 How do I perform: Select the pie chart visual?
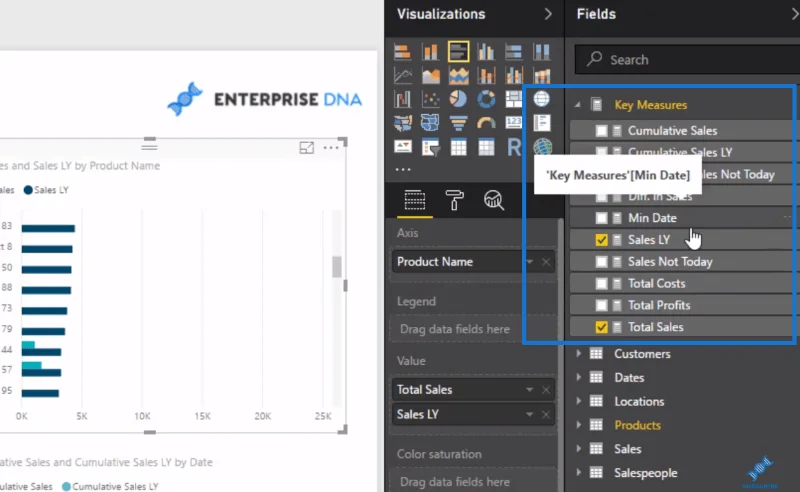[458, 99]
